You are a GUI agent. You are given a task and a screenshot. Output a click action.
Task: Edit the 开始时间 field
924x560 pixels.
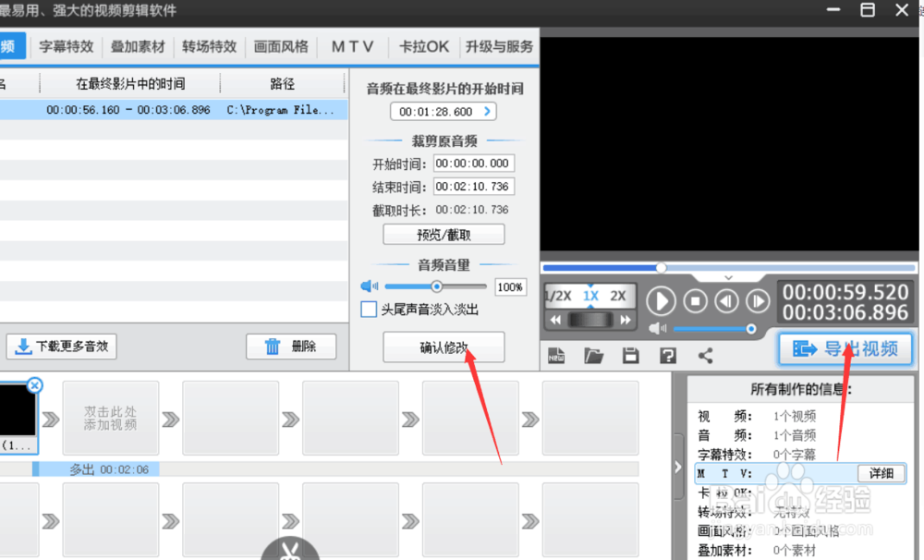(x=474, y=164)
